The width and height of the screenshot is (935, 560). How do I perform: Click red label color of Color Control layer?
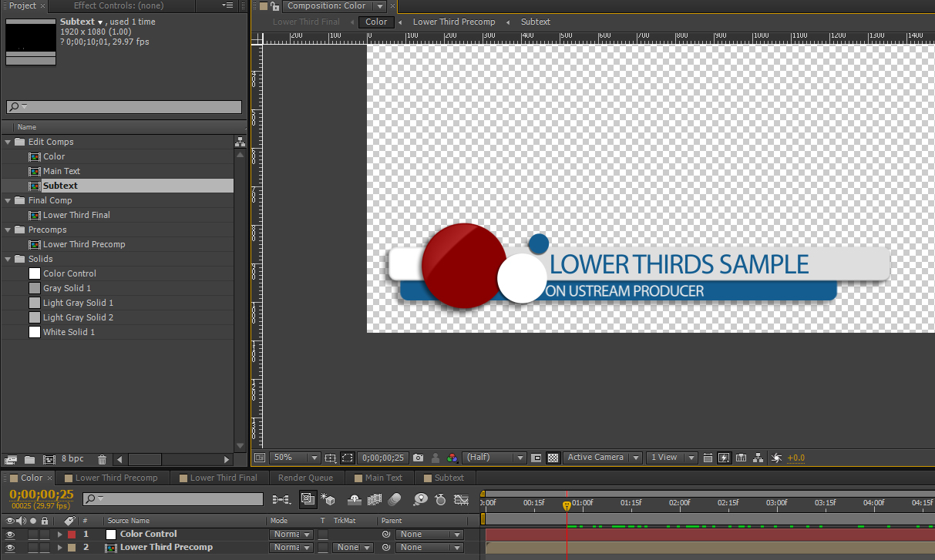(x=72, y=534)
